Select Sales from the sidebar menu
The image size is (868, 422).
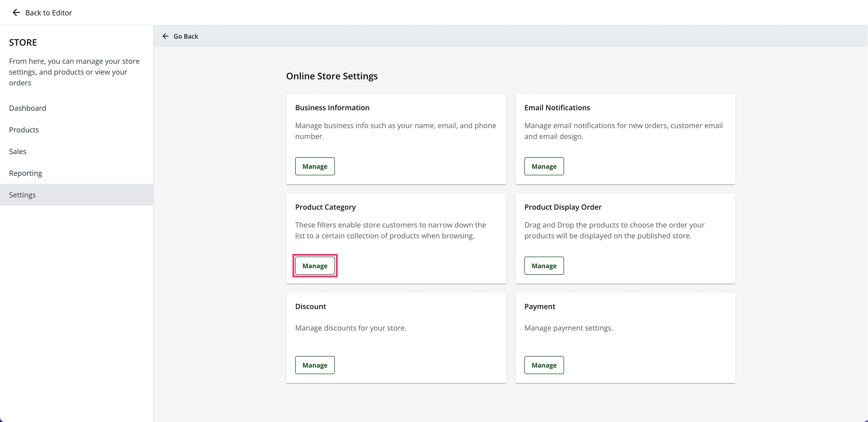coord(18,151)
